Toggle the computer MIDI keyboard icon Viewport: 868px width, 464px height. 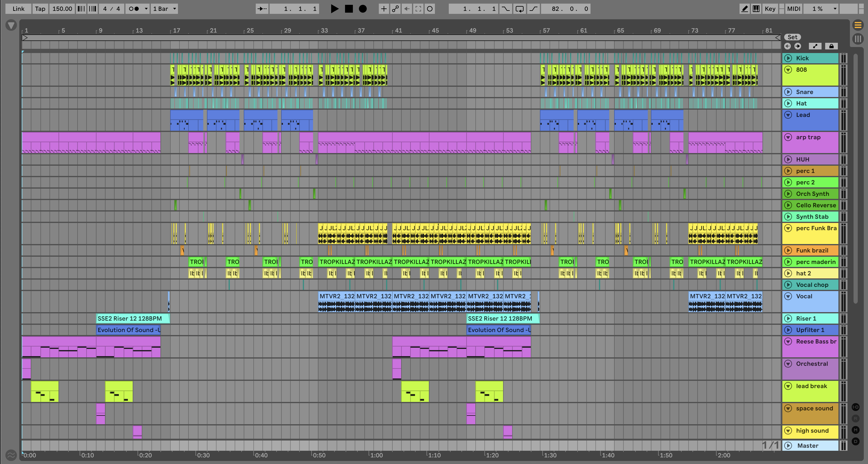[x=756, y=9]
